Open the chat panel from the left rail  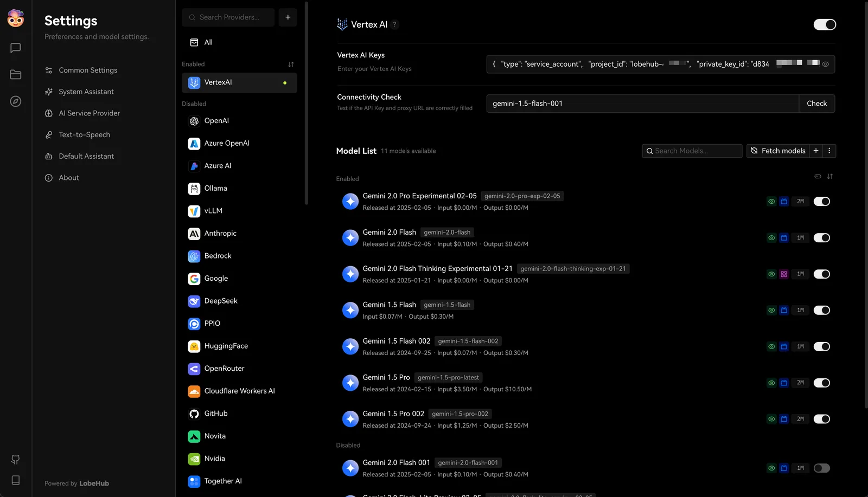pos(15,48)
